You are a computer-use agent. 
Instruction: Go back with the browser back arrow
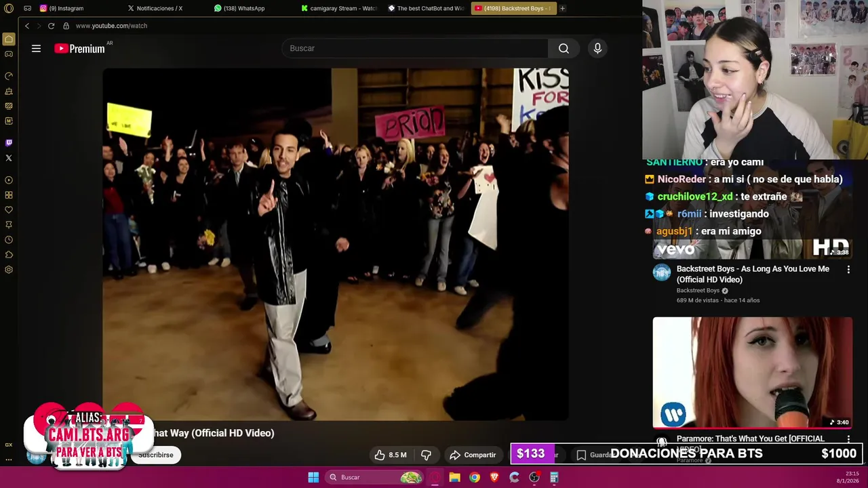[x=27, y=26]
